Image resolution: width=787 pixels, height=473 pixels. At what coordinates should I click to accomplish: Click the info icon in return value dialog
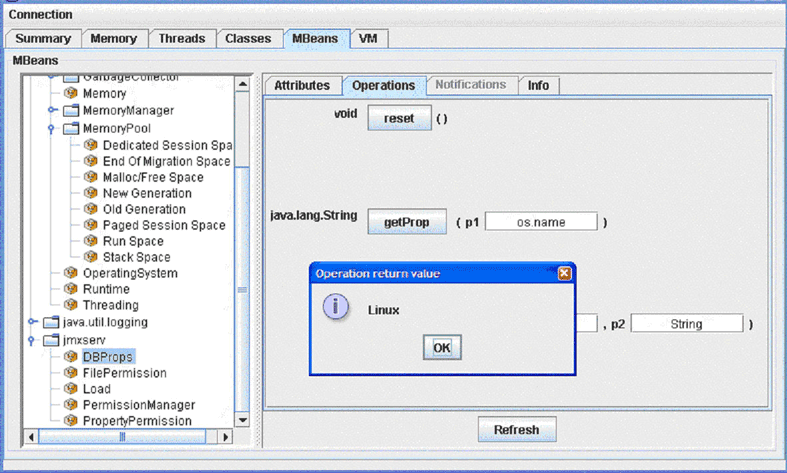pos(336,307)
